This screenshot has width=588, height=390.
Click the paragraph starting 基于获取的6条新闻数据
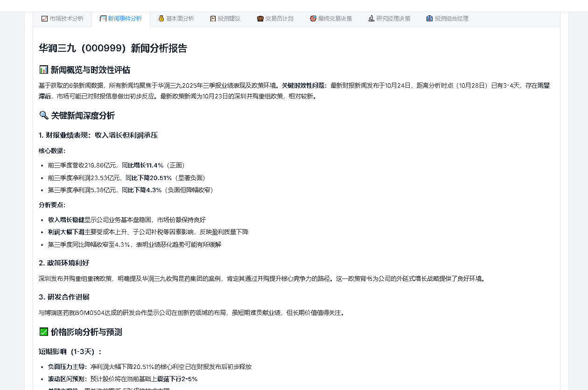click(294, 91)
